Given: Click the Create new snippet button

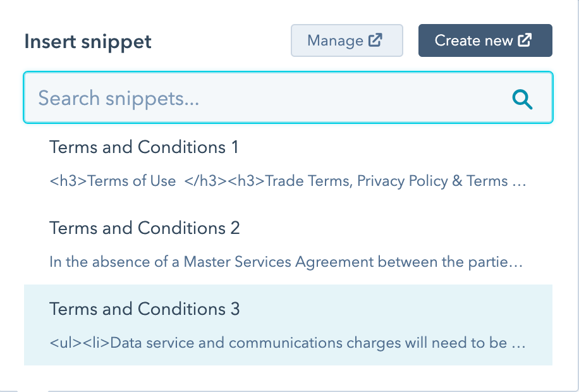Looking at the screenshot, I should click(485, 40).
